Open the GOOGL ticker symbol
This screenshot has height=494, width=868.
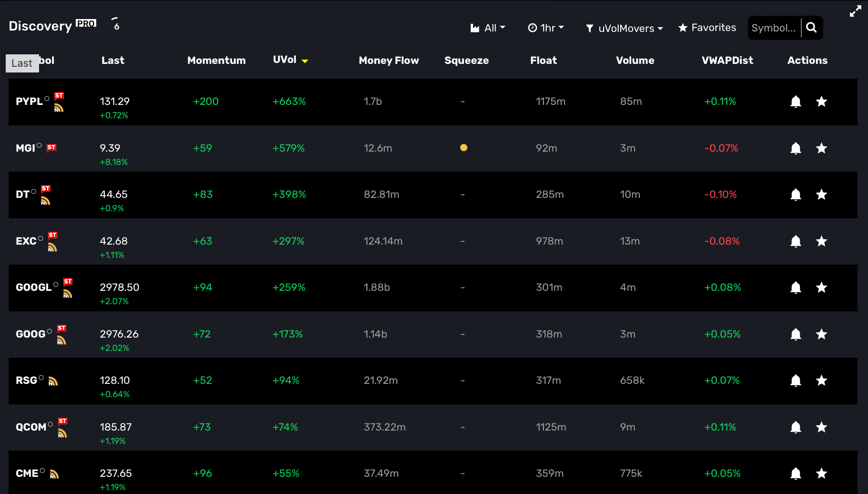click(34, 288)
